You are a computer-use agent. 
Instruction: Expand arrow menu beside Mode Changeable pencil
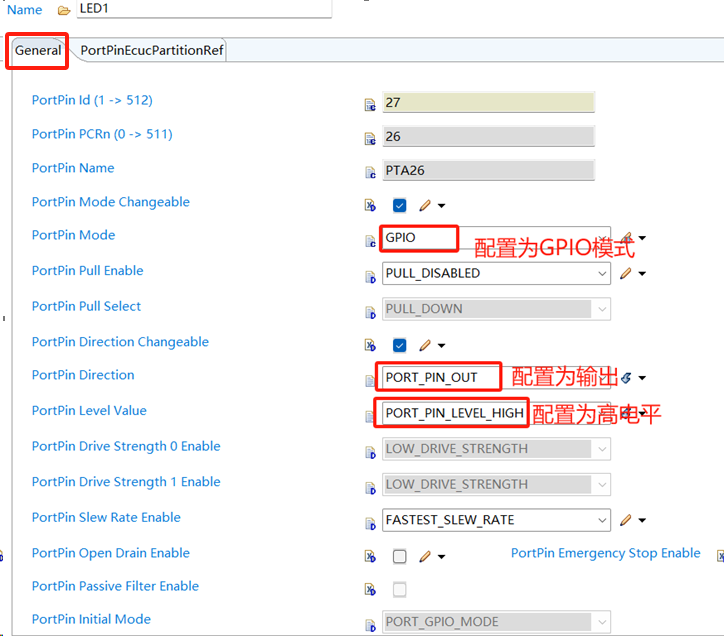pyautogui.click(x=441, y=206)
